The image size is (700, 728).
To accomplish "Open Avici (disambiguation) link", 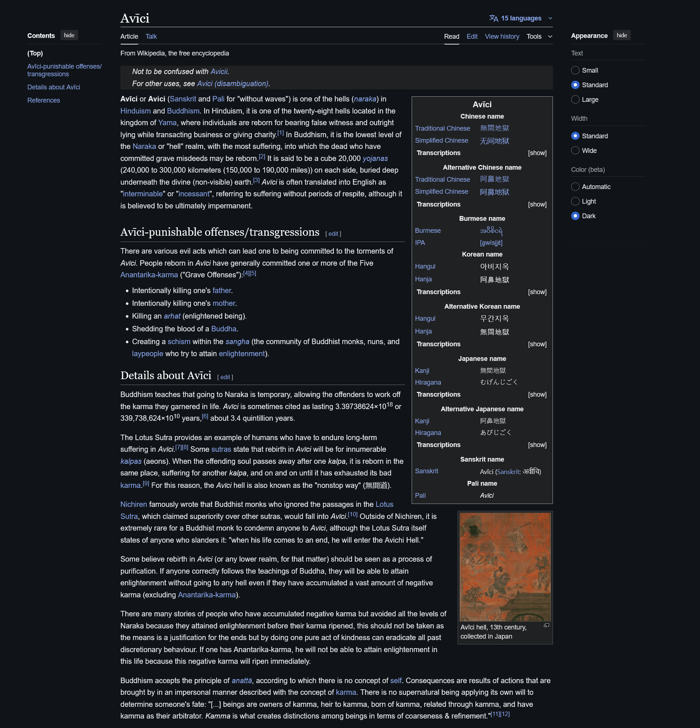I will click(x=232, y=84).
